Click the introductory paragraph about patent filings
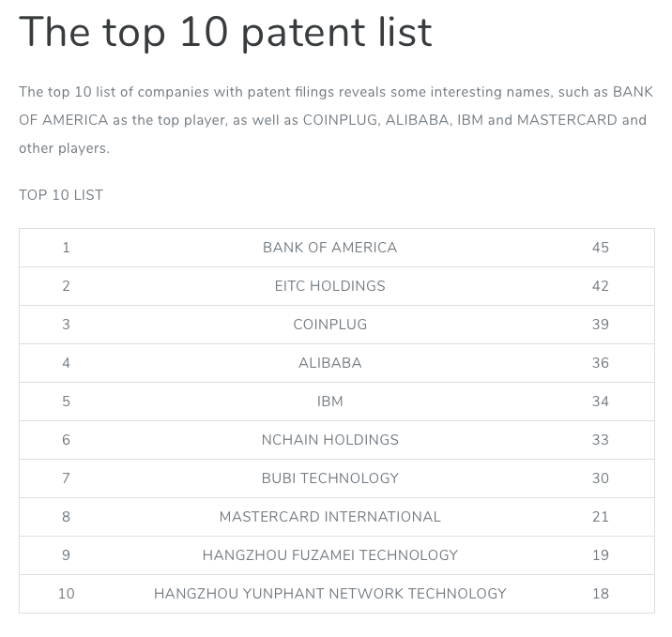The image size is (672, 637). [335, 120]
